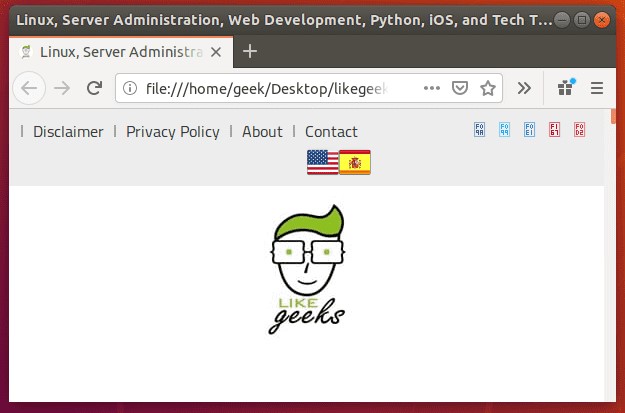625x413 pixels.
Task: Click the Like Geeks logo image
Action: 307,269
